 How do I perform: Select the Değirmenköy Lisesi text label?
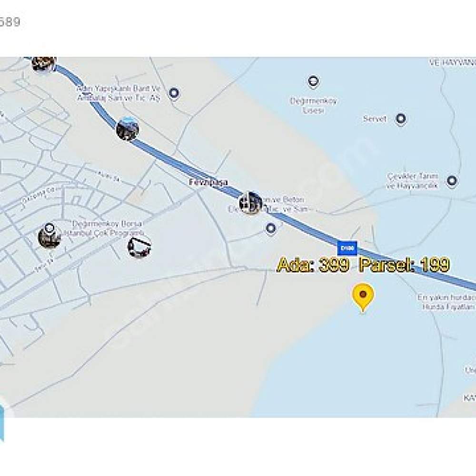click(x=313, y=105)
